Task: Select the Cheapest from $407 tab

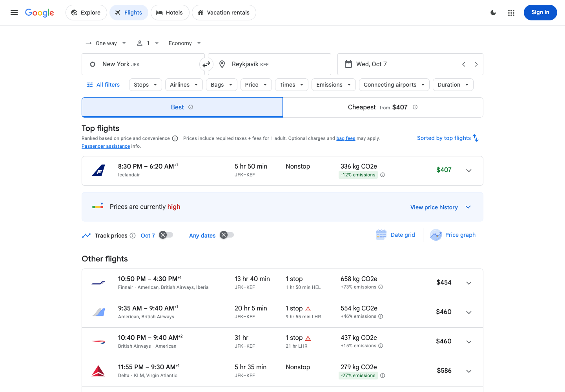Action: 383,107
